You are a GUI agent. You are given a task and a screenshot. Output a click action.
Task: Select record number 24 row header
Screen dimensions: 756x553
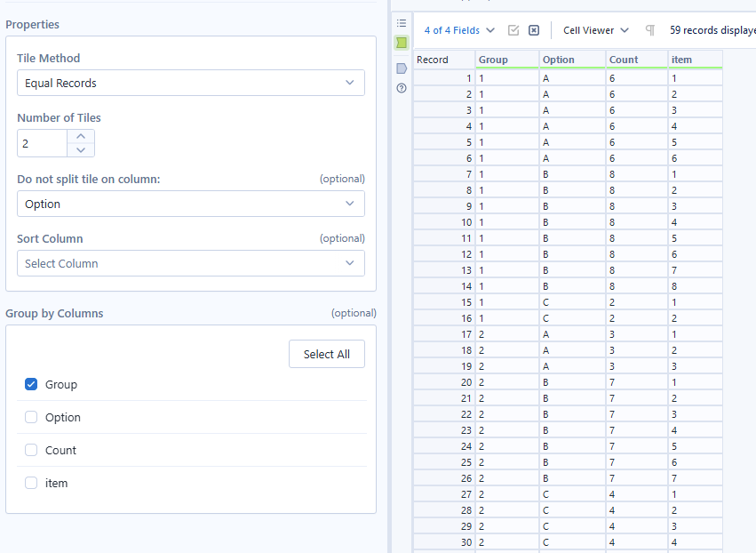[444, 446]
